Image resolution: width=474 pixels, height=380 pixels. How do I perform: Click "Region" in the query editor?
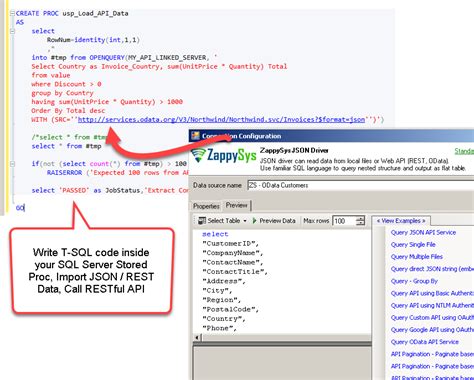(x=221, y=300)
